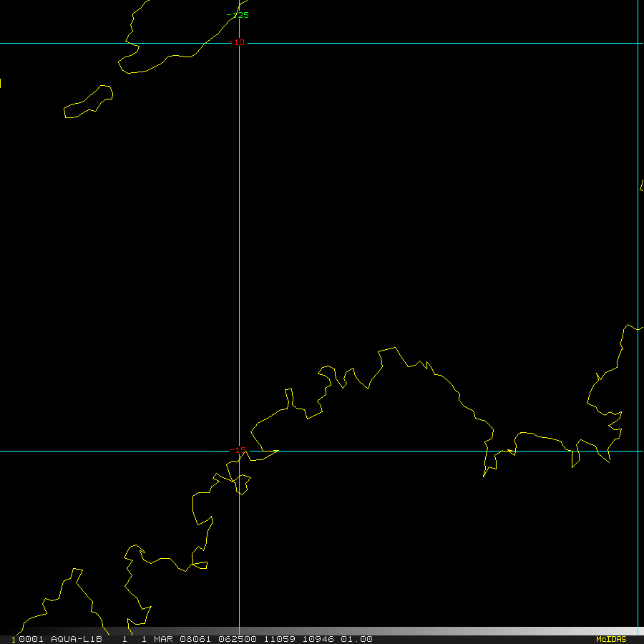Click the small island outline at upper left
This screenshot has height=644, width=644.
click(x=89, y=102)
